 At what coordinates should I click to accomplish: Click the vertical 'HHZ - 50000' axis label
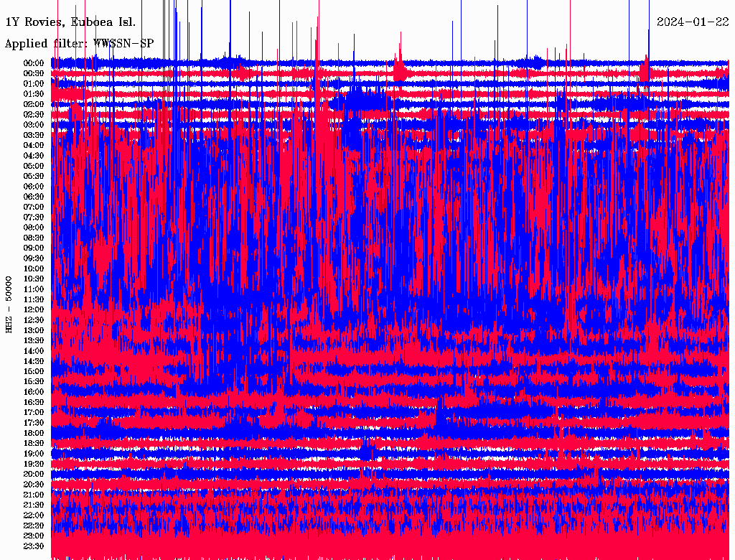pos(9,304)
